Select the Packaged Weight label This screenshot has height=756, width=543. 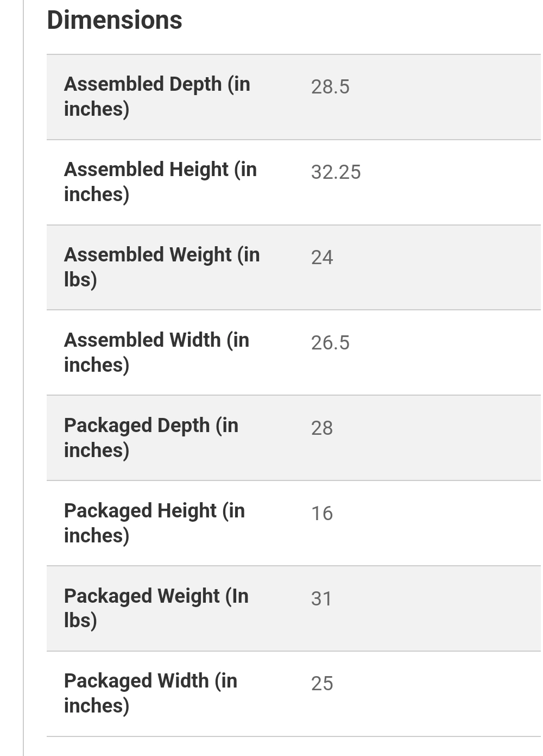[x=156, y=608]
